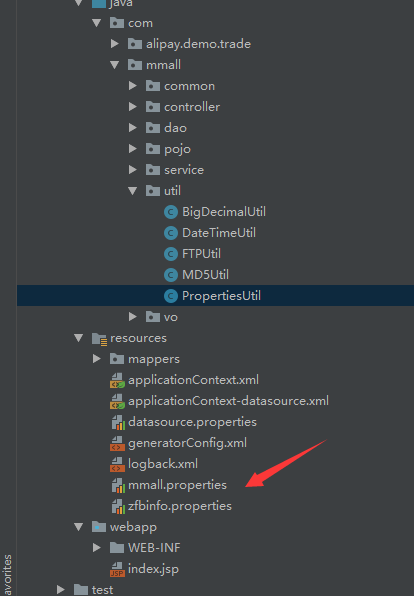The image size is (414, 596).
Task: Click the BigDecimalUtil class icon
Action: click(171, 212)
